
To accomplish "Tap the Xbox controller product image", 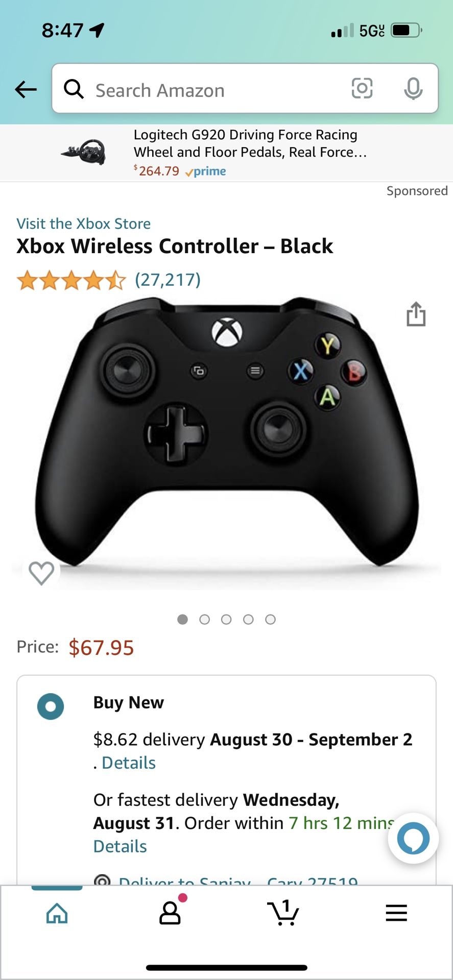I will [226, 434].
